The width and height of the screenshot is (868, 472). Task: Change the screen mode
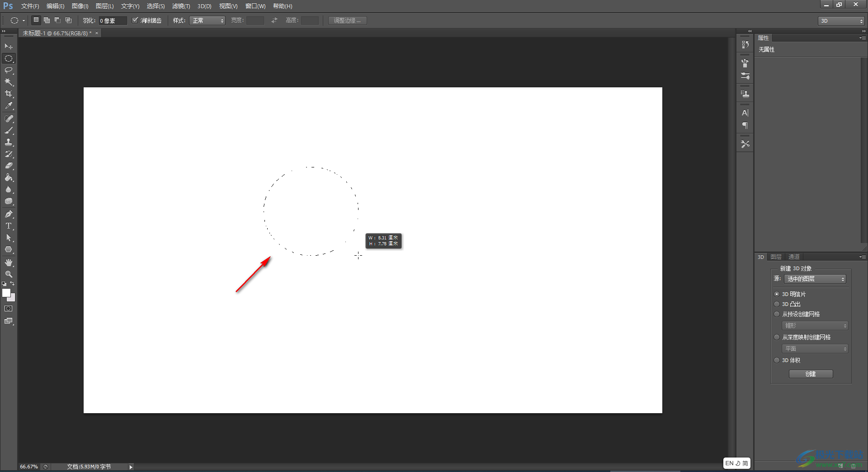pyautogui.click(x=9, y=321)
